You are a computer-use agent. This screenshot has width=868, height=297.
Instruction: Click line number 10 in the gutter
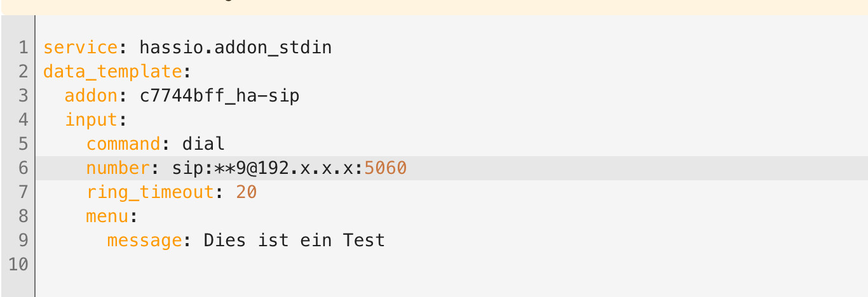(18, 265)
